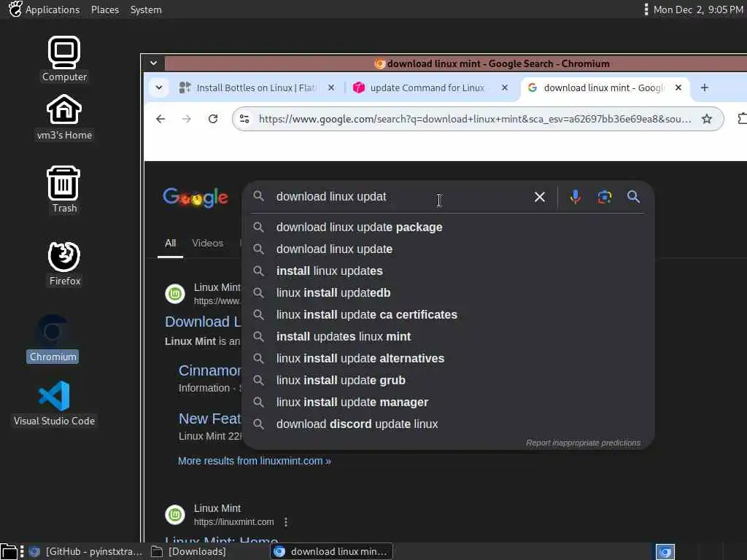Start voice search with microphone icon
The width and height of the screenshot is (747, 560).
click(x=576, y=197)
